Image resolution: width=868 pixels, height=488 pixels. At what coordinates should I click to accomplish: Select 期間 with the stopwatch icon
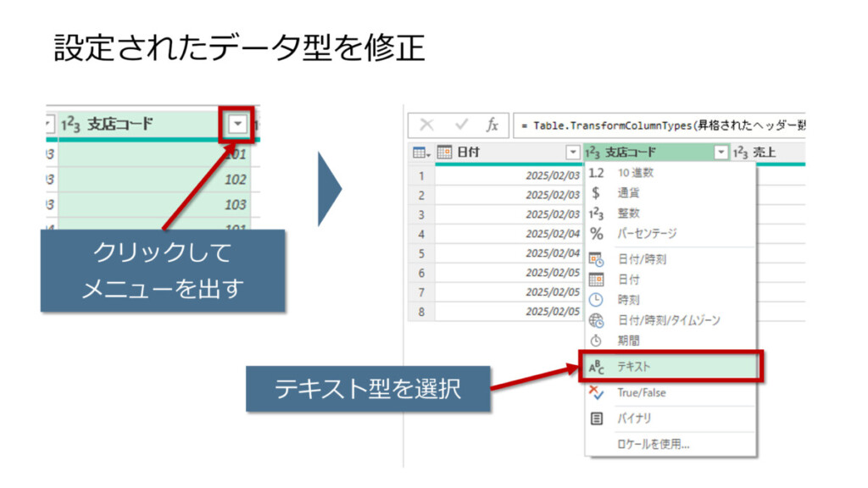tap(629, 341)
